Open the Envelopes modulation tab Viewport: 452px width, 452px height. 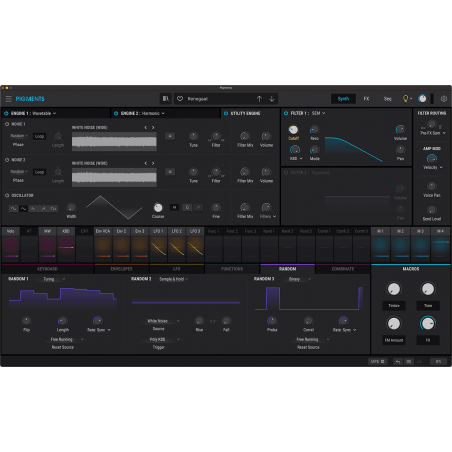pos(122,269)
